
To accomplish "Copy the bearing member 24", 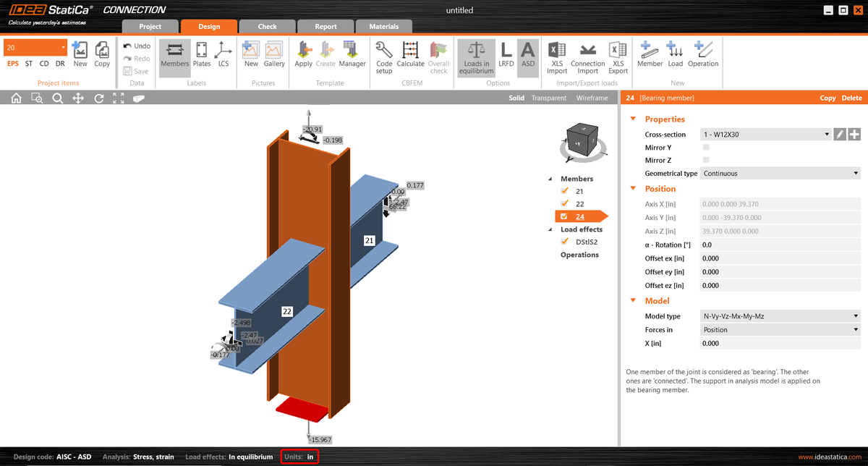I will [827, 97].
